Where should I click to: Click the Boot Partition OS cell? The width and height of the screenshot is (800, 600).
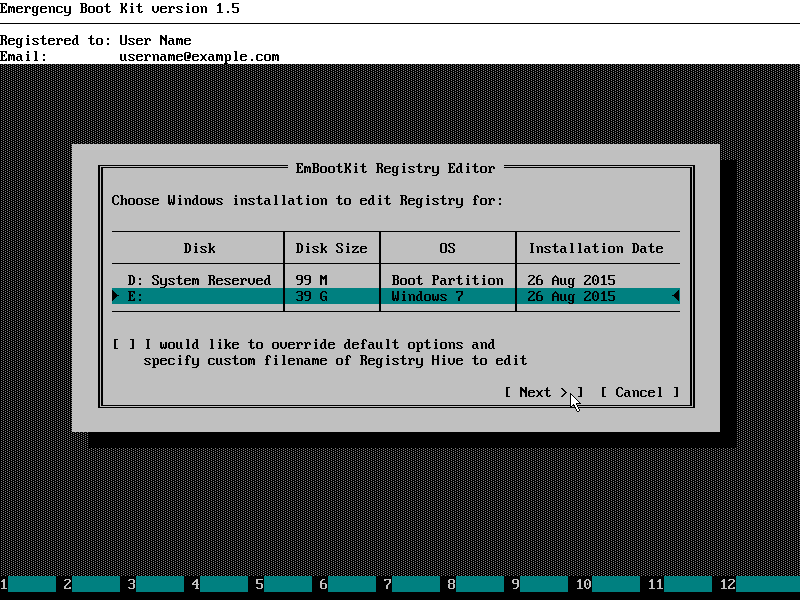(x=447, y=280)
